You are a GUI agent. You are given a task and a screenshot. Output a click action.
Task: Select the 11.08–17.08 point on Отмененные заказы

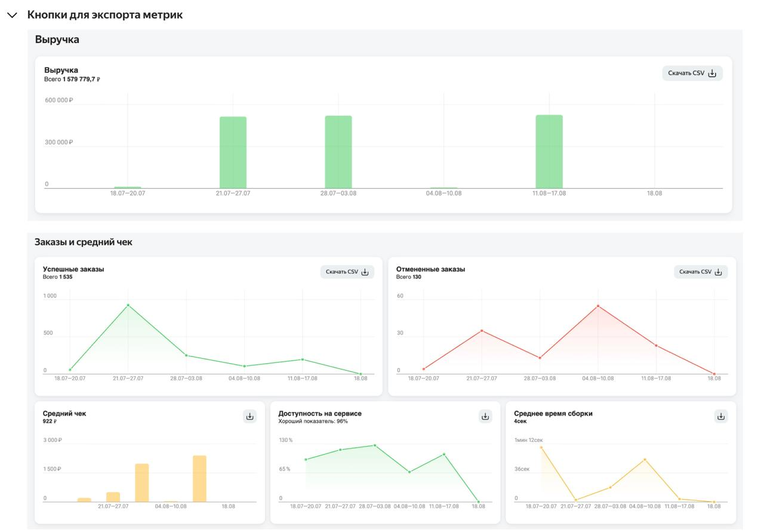[x=656, y=345]
